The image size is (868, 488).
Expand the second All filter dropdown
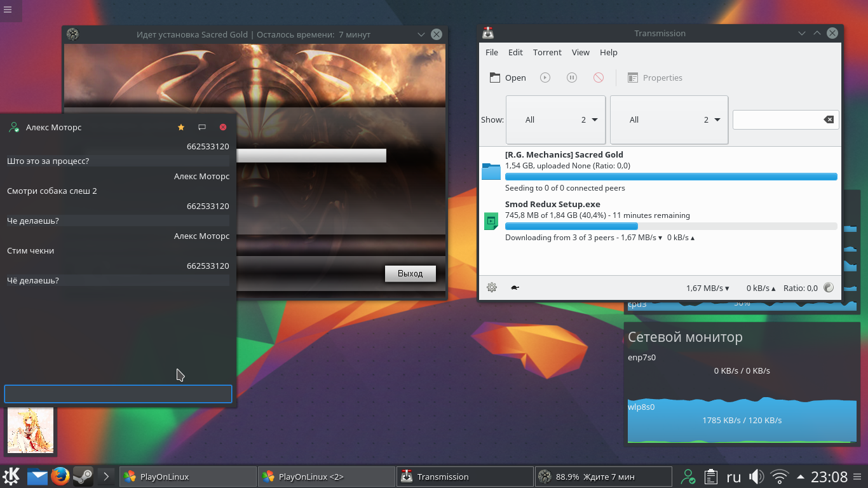[x=669, y=119]
